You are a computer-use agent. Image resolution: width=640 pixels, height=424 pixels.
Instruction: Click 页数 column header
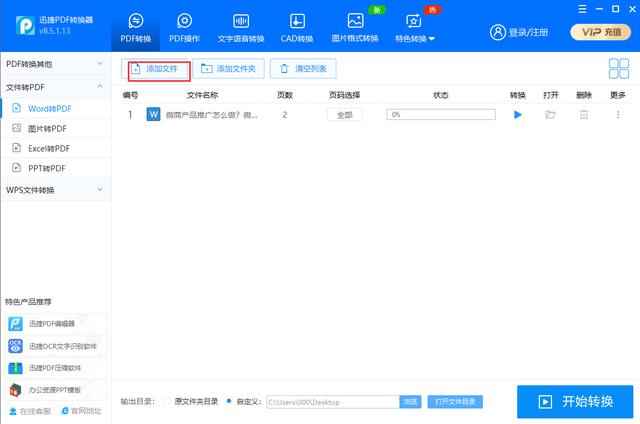tap(284, 95)
